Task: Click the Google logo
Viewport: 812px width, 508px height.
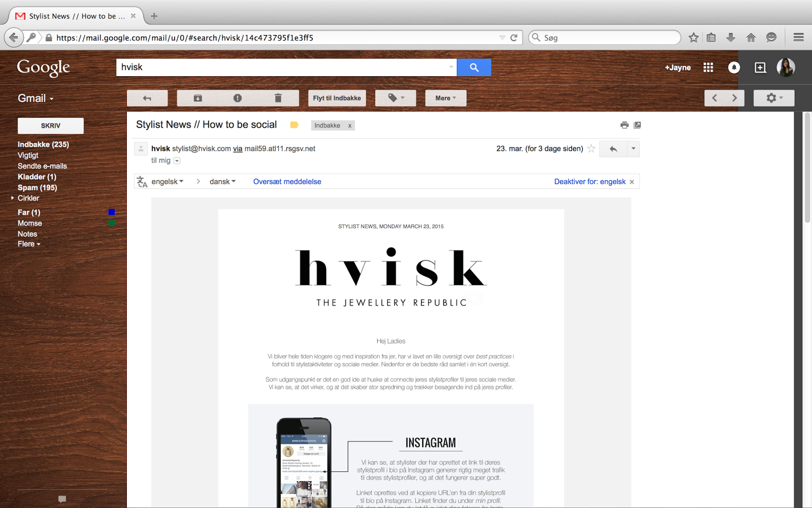Action: click(x=44, y=68)
